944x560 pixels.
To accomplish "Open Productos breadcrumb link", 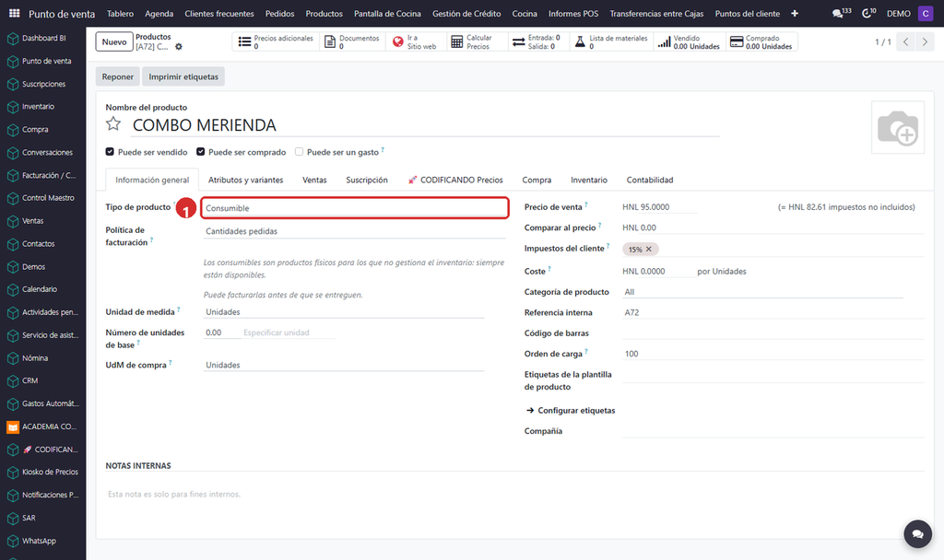I will [x=153, y=37].
